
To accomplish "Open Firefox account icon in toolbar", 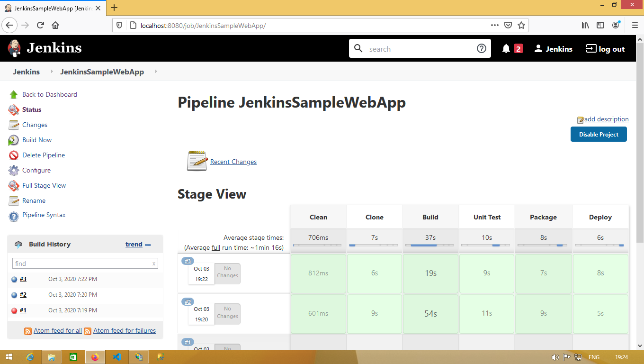I will pyautogui.click(x=616, y=25).
